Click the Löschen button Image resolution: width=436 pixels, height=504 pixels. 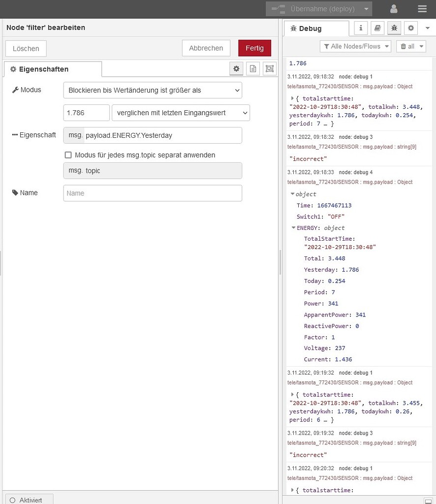[26, 48]
